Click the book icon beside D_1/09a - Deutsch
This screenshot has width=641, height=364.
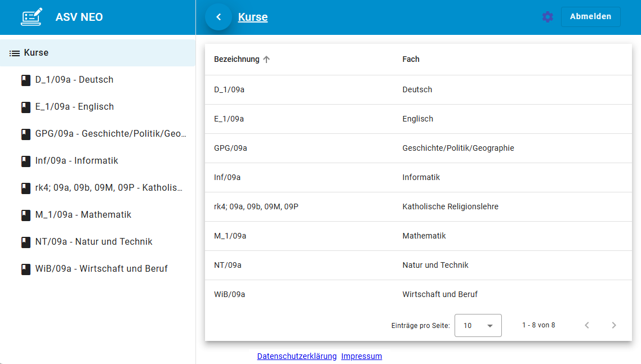coord(25,80)
